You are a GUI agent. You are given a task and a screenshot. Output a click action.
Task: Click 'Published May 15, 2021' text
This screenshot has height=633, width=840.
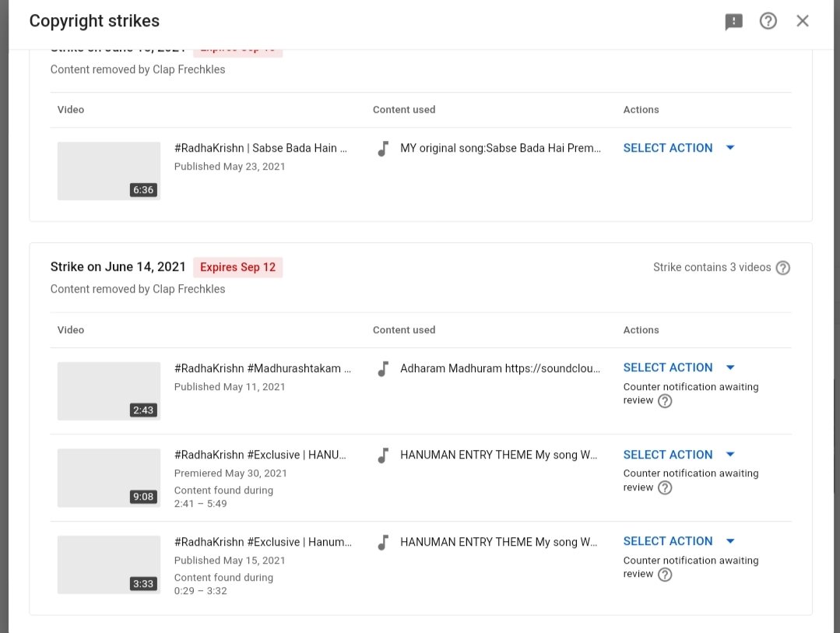230,560
